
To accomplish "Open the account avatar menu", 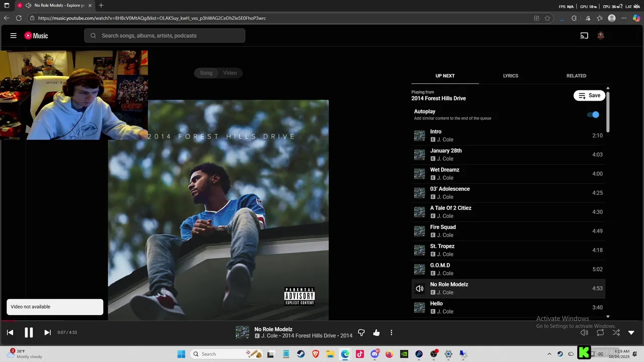I will tap(600, 36).
